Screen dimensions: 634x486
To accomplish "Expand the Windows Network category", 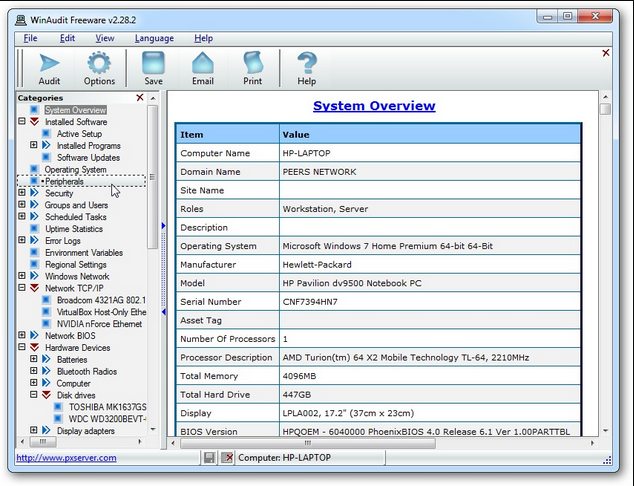I will (22, 276).
